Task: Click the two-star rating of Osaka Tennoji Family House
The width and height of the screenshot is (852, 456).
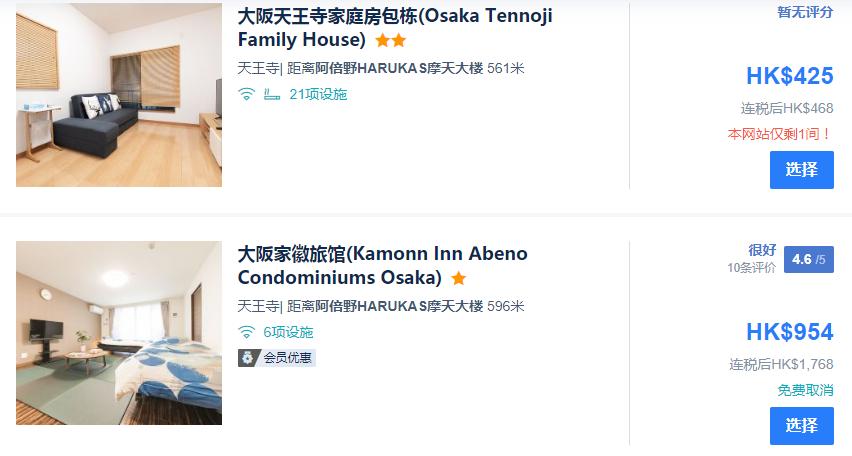Action: pyautogui.click(x=390, y=41)
